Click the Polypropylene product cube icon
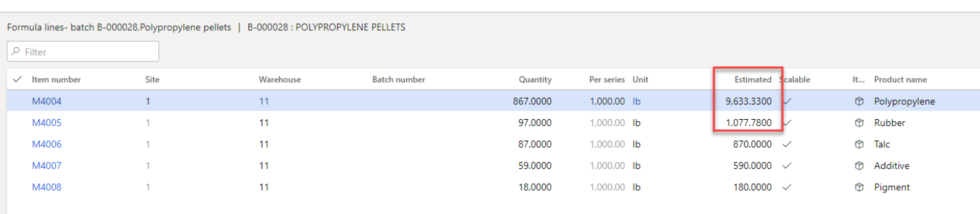Image resolution: width=980 pixels, height=214 pixels. point(859,101)
